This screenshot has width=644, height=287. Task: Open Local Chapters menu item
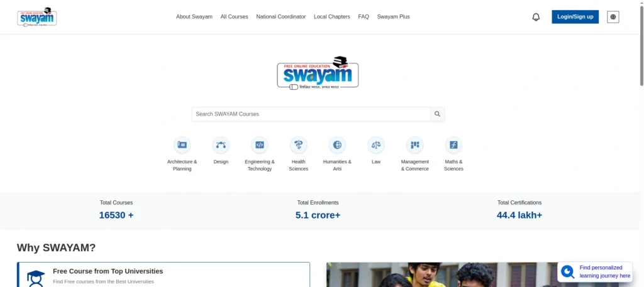[x=332, y=17]
